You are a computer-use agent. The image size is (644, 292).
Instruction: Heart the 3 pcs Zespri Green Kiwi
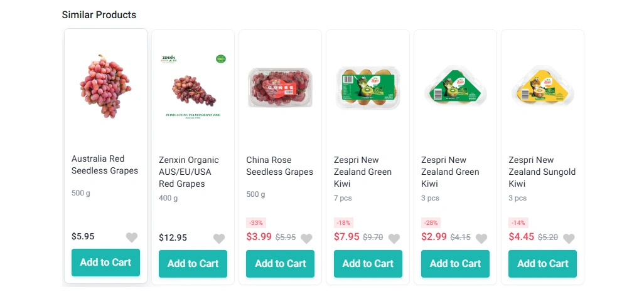481,238
